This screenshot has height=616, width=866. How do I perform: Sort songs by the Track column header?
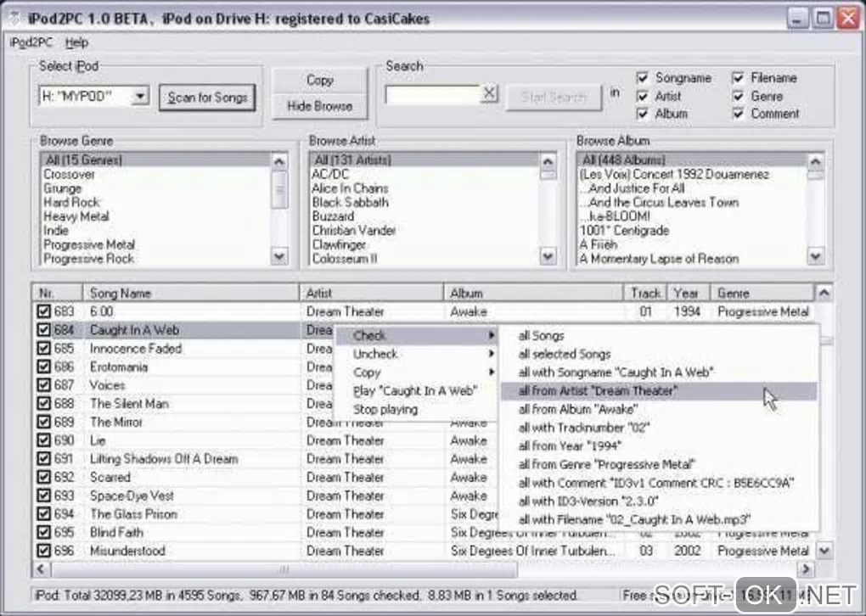point(645,293)
